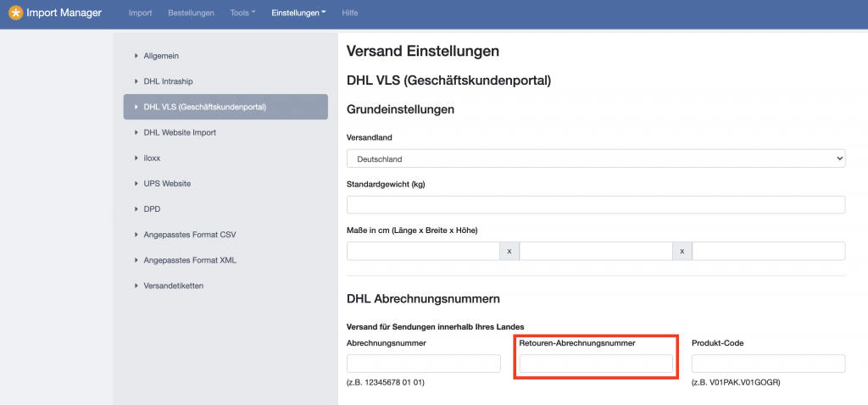Expand the arrow next to DPD

click(136, 209)
